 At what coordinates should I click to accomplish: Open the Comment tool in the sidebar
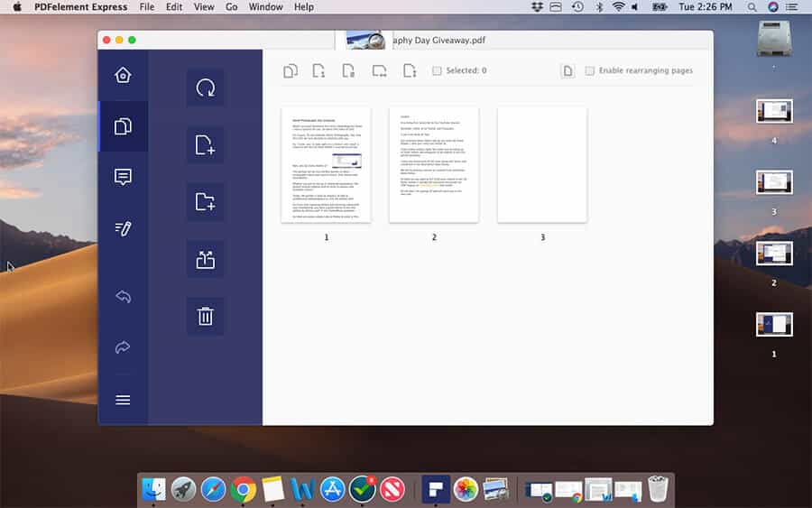[x=123, y=177]
